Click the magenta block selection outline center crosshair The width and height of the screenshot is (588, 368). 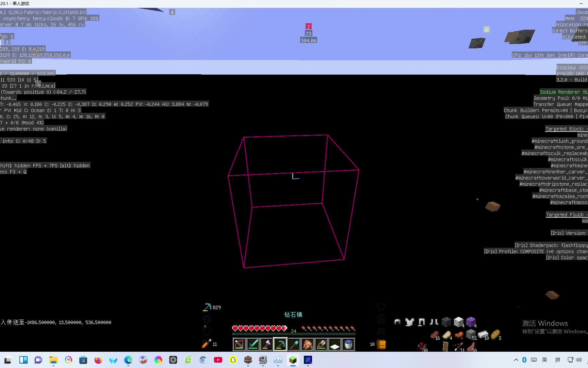[x=295, y=176]
